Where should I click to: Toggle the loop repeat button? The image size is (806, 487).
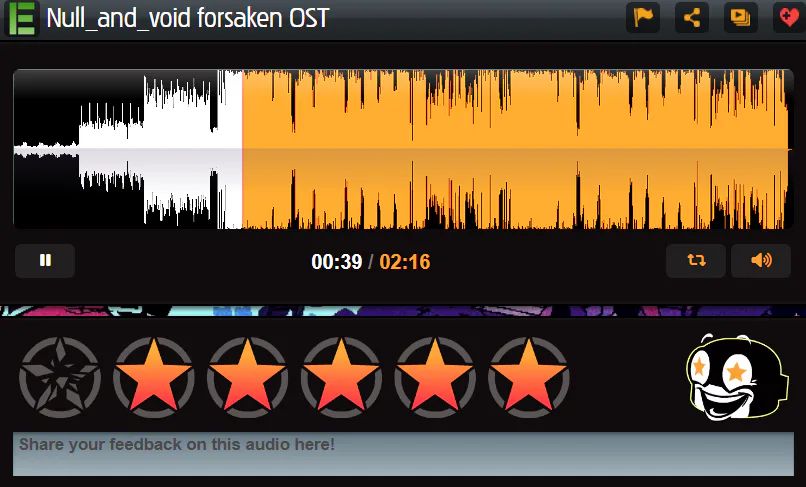696,261
